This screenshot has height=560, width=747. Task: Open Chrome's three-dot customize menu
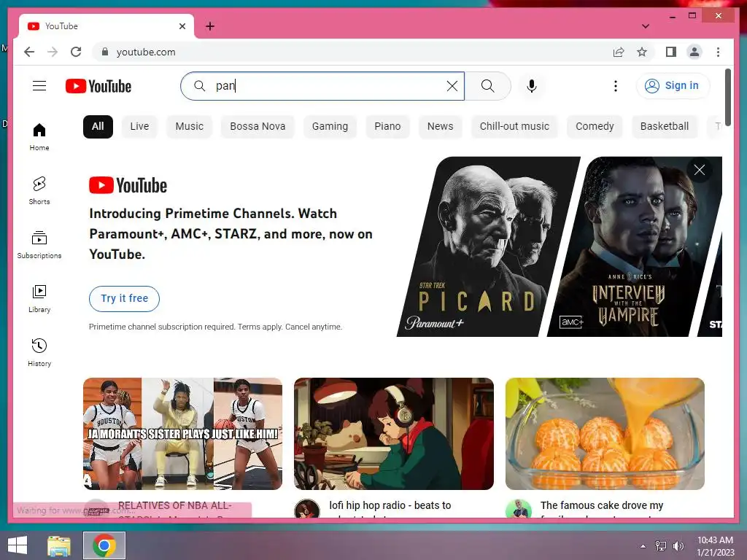click(x=718, y=52)
